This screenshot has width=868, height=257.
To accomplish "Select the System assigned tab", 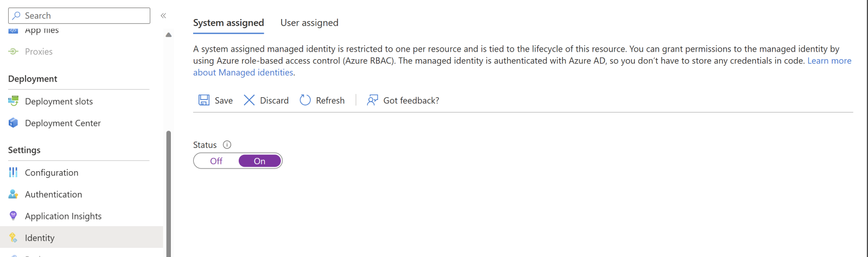I will pos(228,23).
